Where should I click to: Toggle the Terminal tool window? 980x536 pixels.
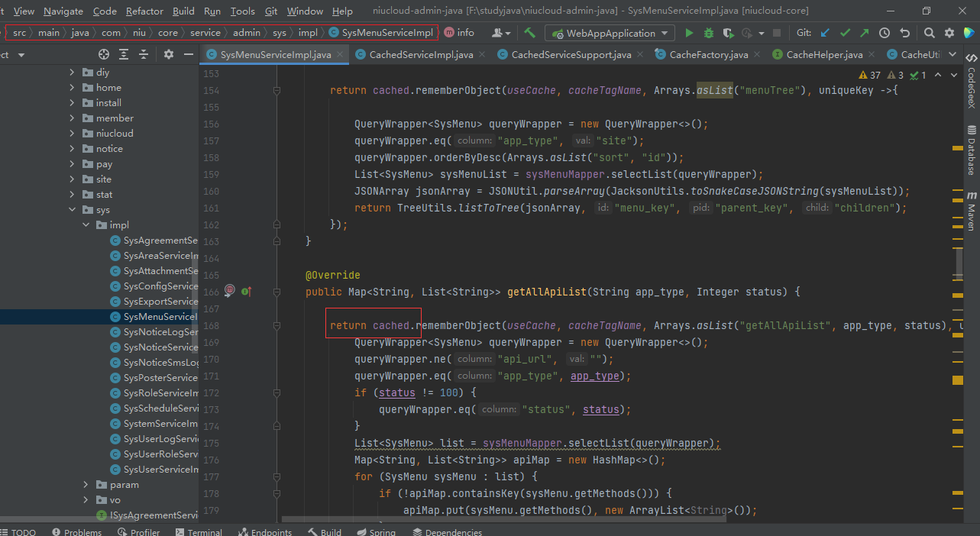tap(198, 532)
